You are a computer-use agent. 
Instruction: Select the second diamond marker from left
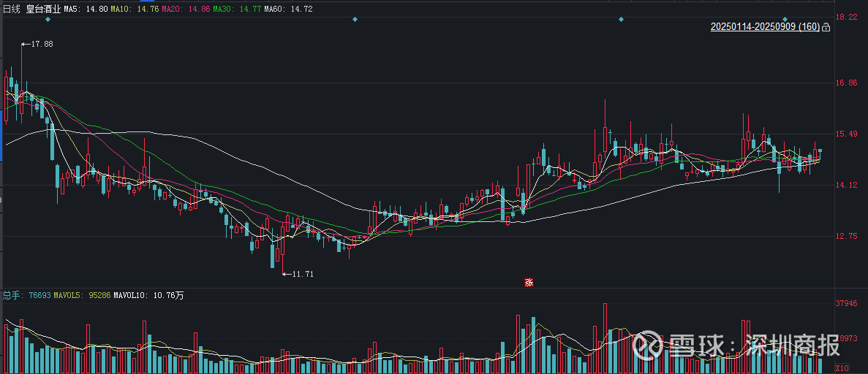tap(355, 20)
